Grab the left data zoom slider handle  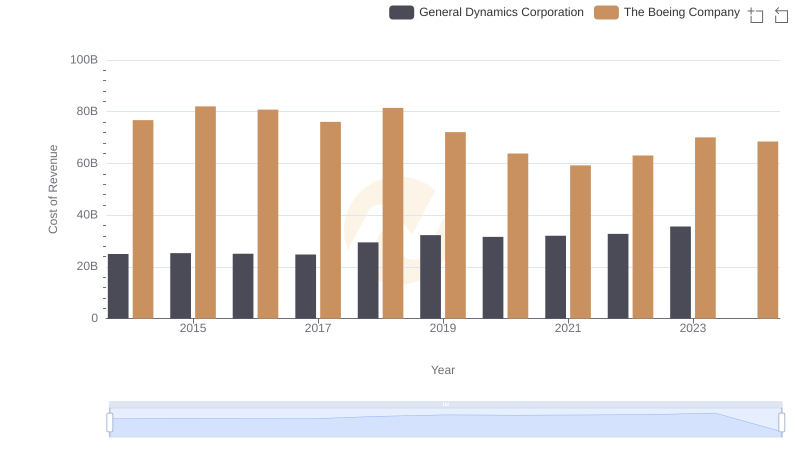click(110, 422)
